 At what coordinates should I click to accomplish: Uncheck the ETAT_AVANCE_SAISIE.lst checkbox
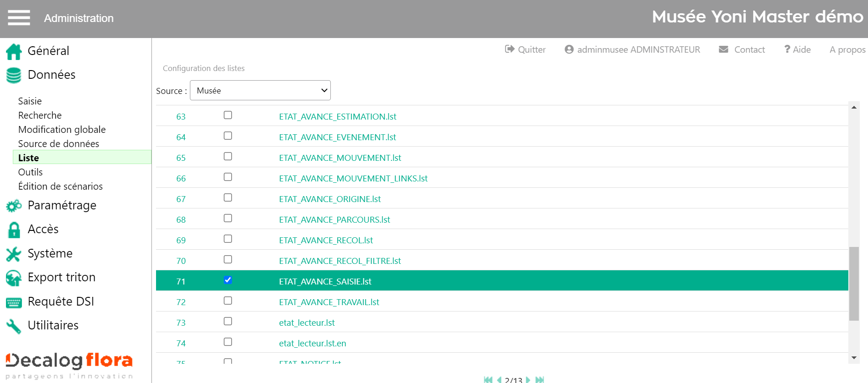(x=228, y=280)
